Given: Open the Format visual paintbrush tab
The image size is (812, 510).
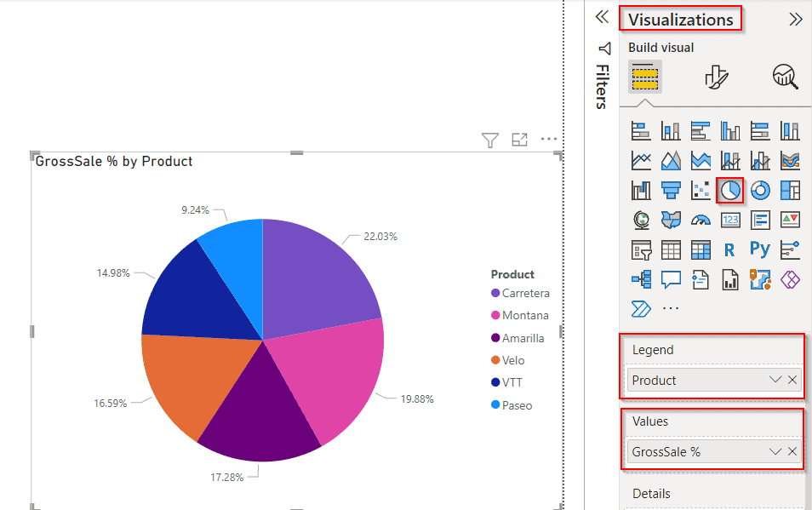Looking at the screenshot, I should pyautogui.click(x=717, y=77).
